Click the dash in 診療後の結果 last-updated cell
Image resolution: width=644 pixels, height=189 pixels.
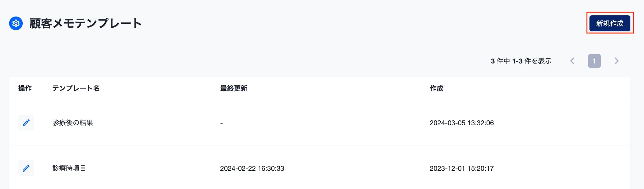pyautogui.click(x=221, y=123)
